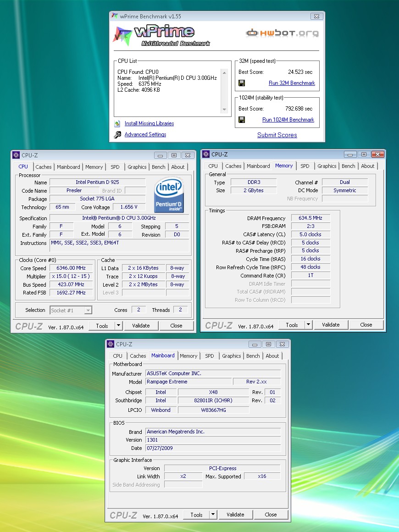Select the memory type field DDR3
Viewport: 399px width, 532px height.
point(254,182)
